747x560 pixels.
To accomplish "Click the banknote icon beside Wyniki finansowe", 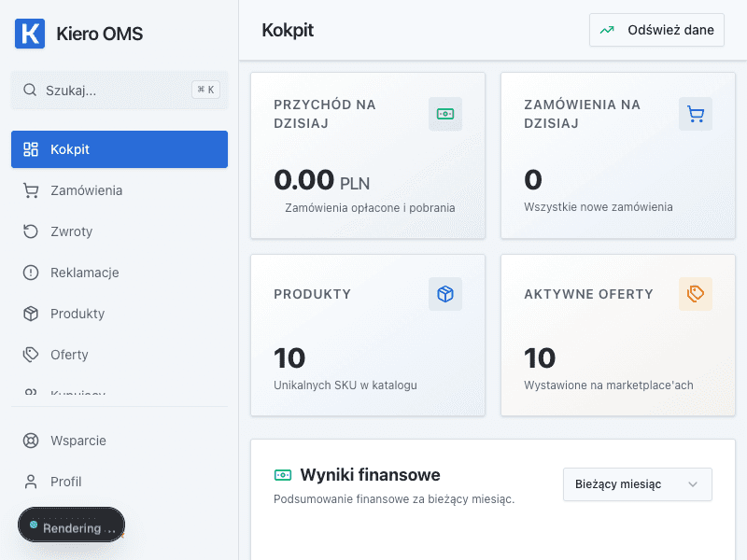I will (283, 475).
